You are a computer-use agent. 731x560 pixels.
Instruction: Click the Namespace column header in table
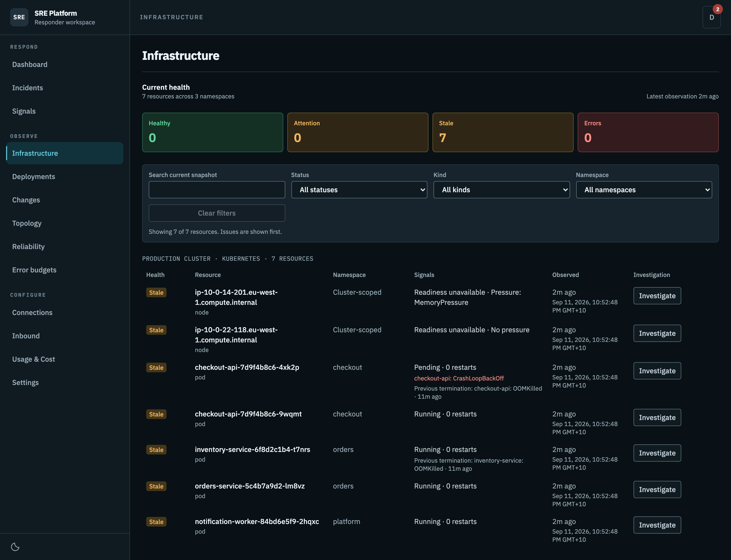point(349,275)
